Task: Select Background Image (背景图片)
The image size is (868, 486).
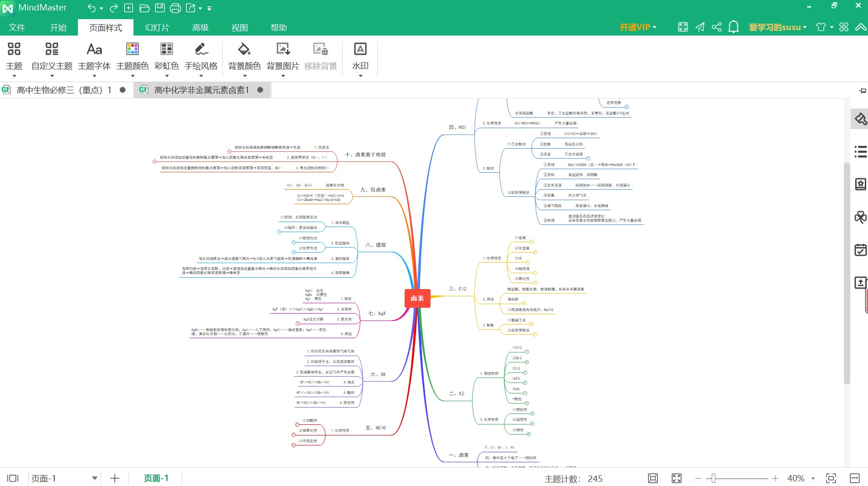Action: coord(283,58)
